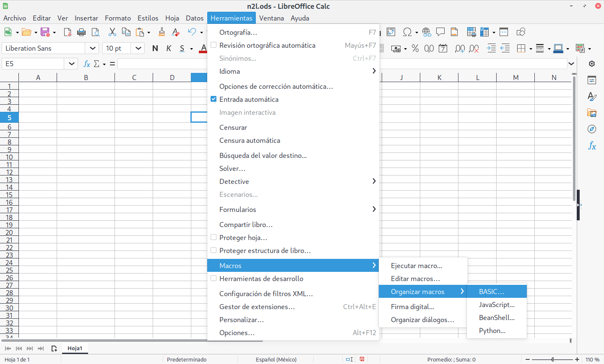The height and width of the screenshot is (364, 604).
Task: Open the Function Wizard fx icon
Action: pos(87,64)
